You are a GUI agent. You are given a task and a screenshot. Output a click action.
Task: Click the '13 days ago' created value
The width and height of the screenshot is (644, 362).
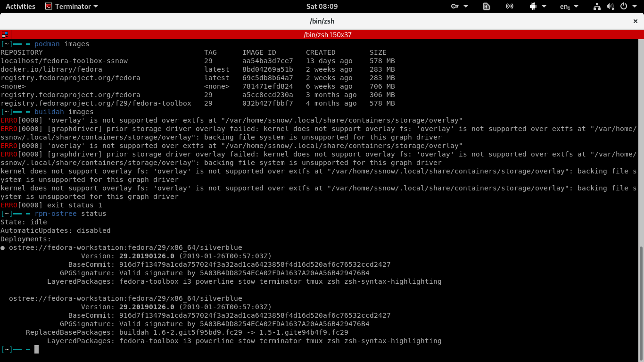pyautogui.click(x=329, y=61)
